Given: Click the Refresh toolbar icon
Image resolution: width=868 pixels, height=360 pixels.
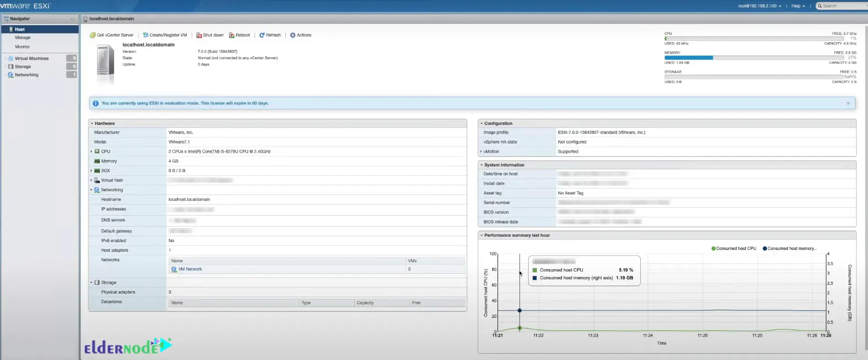Looking at the screenshot, I should pos(262,35).
